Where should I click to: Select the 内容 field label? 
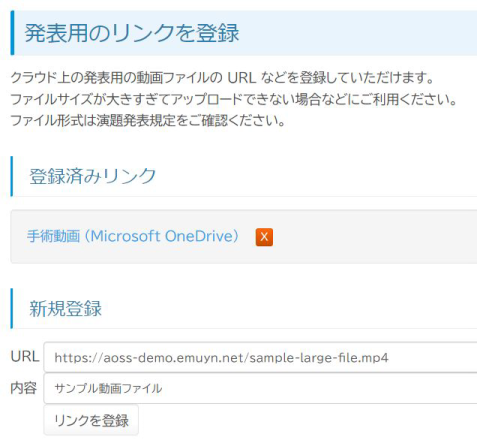tap(23, 388)
